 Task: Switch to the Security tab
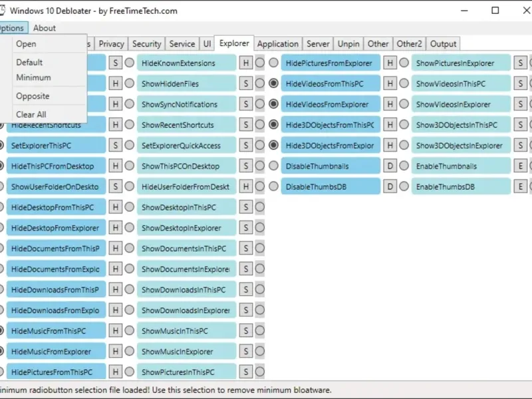[x=146, y=44]
